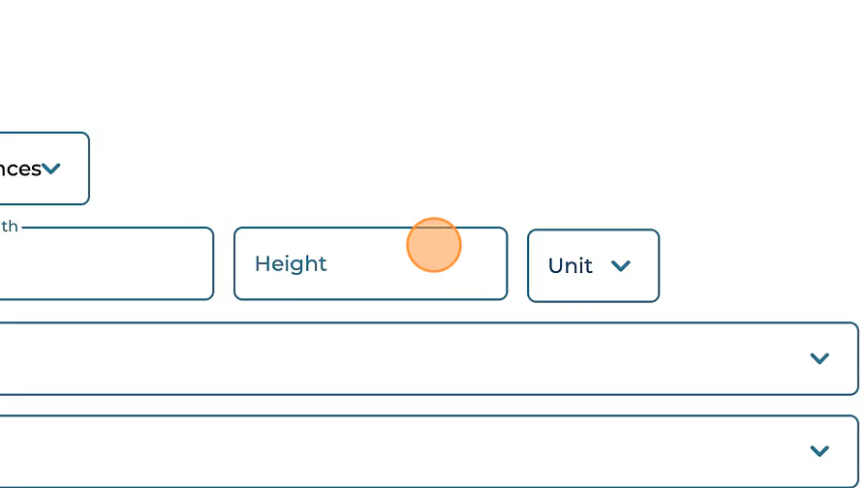Click the right edge of the Width box

[205, 263]
